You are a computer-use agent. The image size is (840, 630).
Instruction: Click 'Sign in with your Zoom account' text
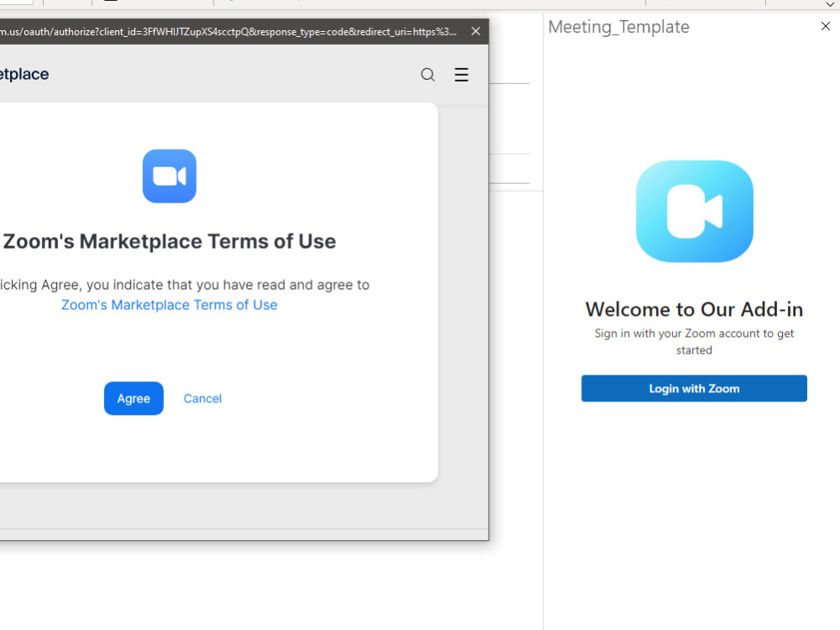click(694, 341)
